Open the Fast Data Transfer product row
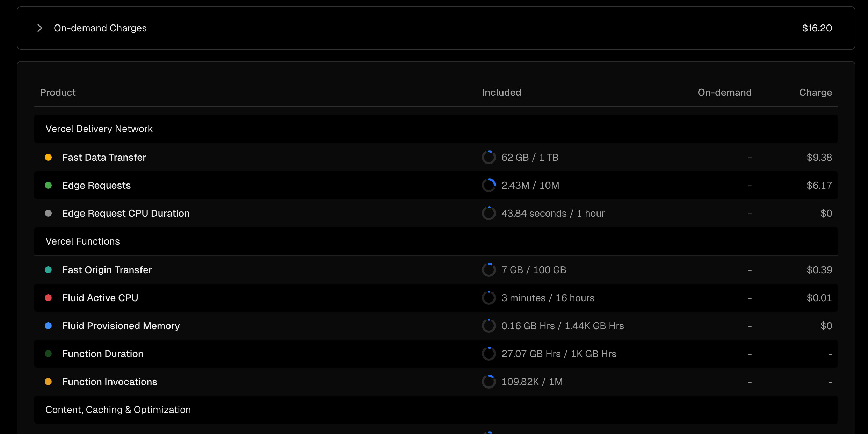868x434 pixels. 436,157
